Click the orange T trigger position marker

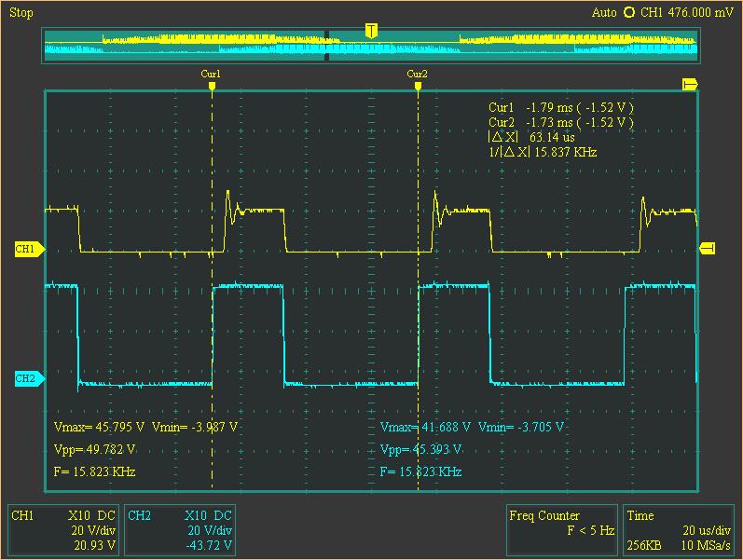(371, 32)
